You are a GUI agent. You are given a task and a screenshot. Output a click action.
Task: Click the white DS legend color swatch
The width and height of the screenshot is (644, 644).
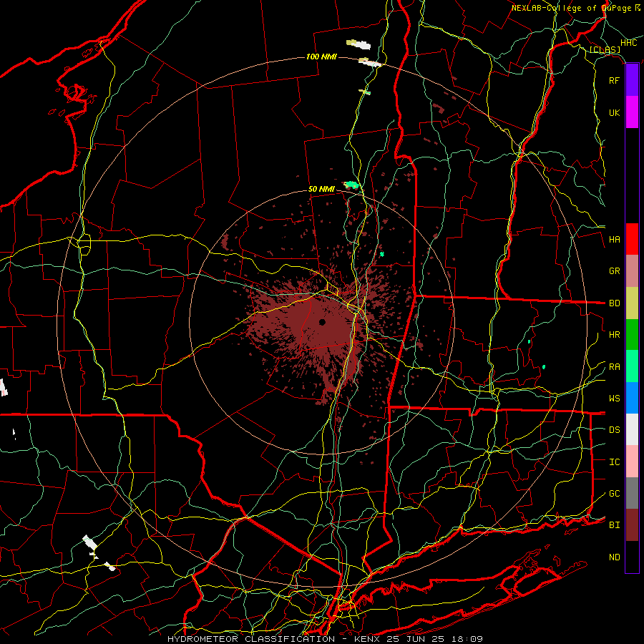coord(632,429)
